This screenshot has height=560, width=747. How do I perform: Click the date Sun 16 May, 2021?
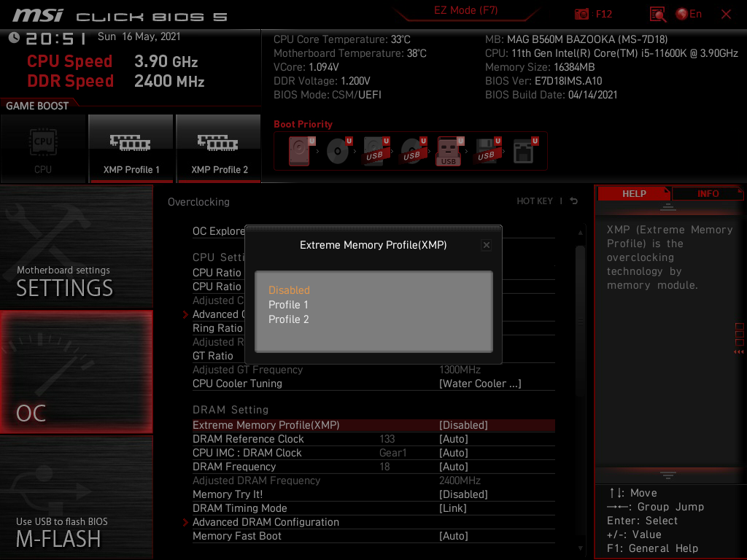coord(139,36)
